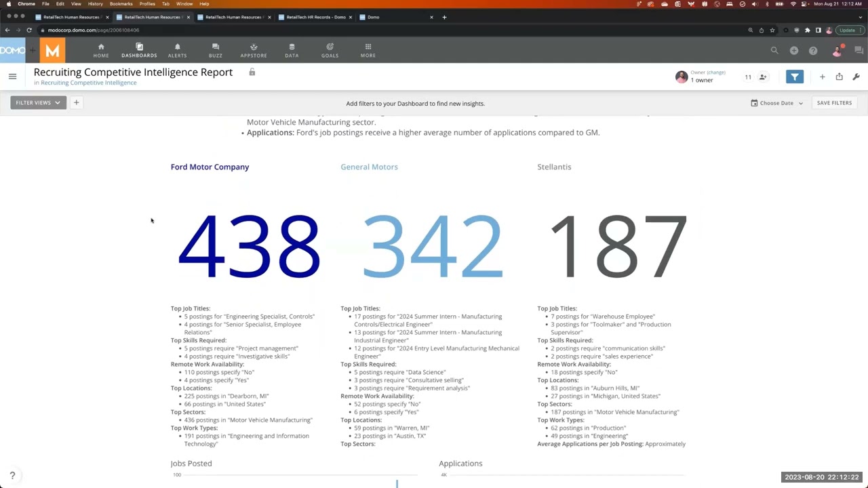Click Ford's 438 postings figure

[x=249, y=246]
